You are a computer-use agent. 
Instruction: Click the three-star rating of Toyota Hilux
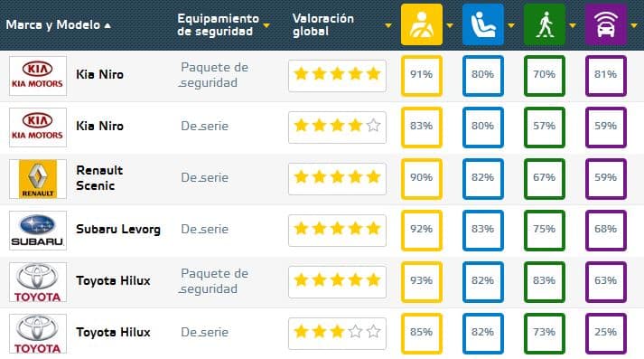point(337,334)
